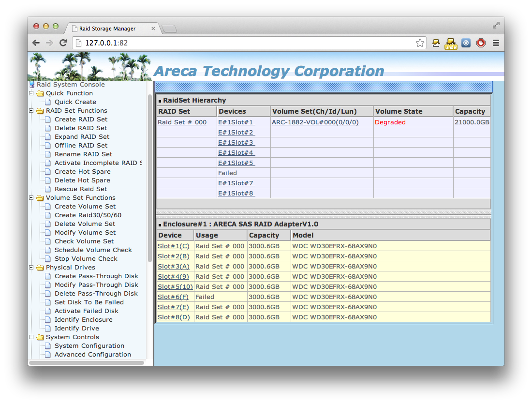Viewport: 532px width, 404px height.
Task: Open ARC-1882-VOL#000(0/0/0) volume link
Action: 315,122
